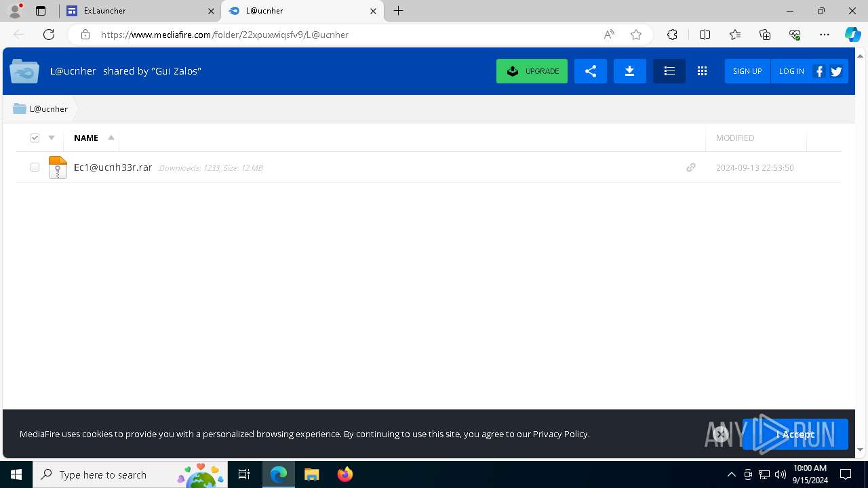
Task: Toggle the split screen view
Action: (x=705, y=35)
